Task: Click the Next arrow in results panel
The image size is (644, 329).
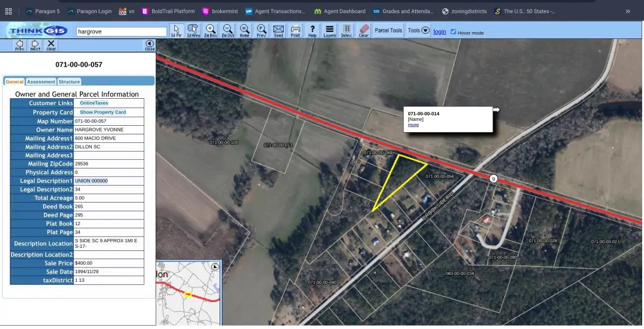Action: tap(35, 45)
